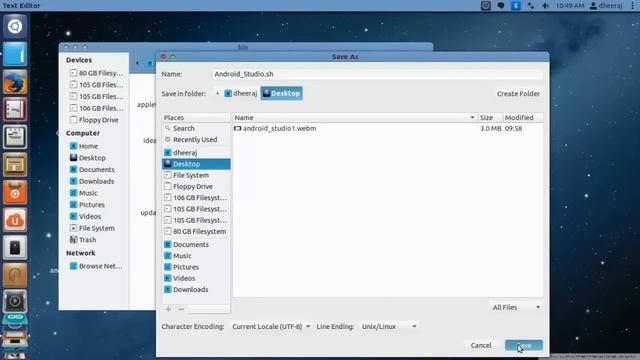The width and height of the screenshot is (640, 360).
Task: Select Documents in dialog Places list
Action: point(196,244)
